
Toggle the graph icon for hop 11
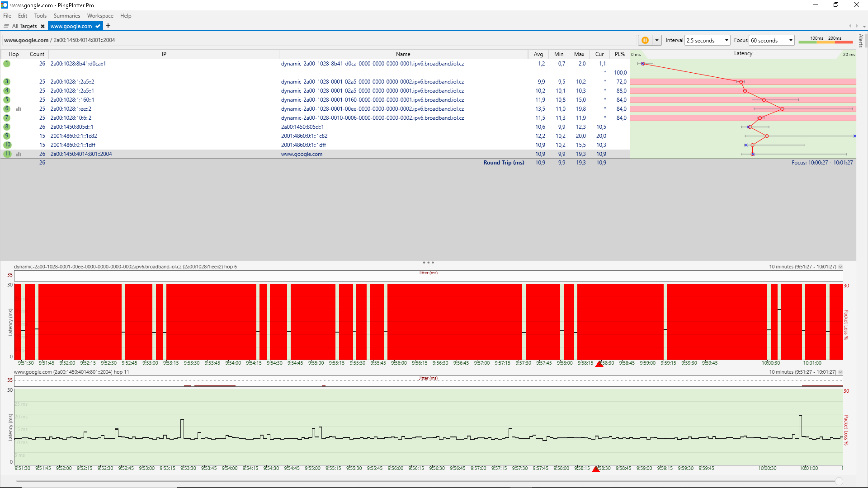(x=19, y=154)
